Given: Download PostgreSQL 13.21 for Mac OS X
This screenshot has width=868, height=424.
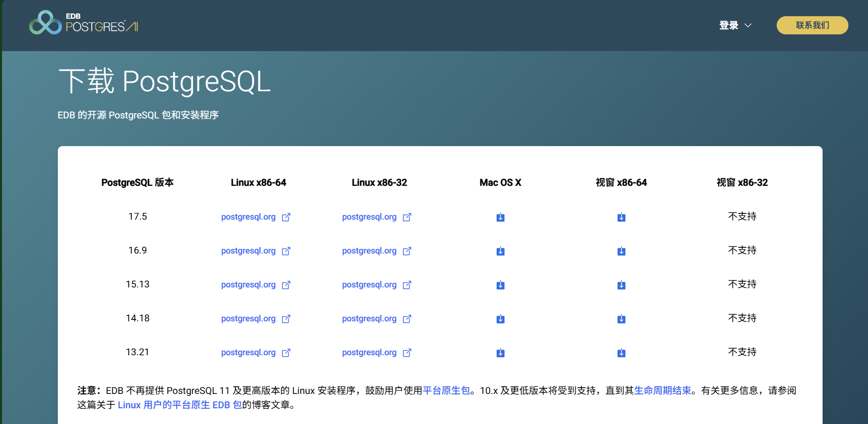Looking at the screenshot, I should (x=500, y=353).
